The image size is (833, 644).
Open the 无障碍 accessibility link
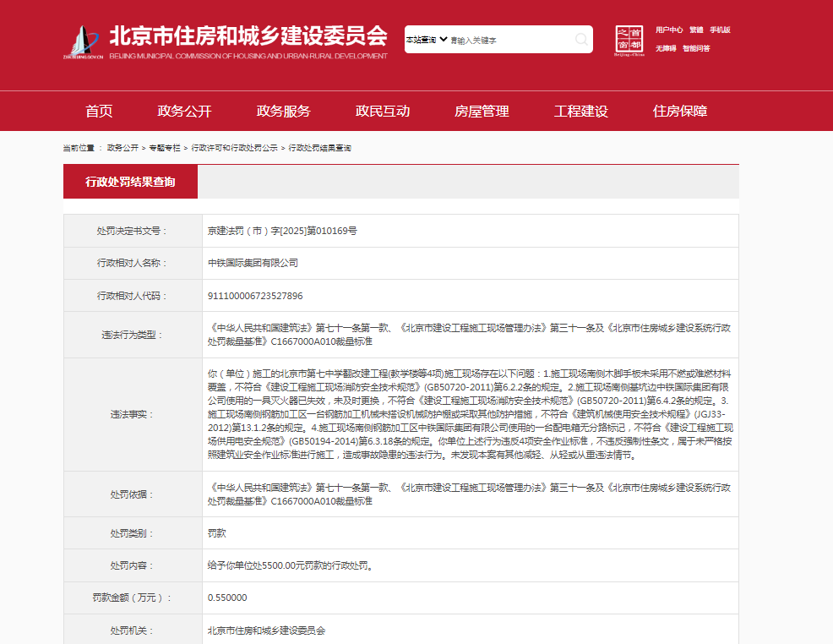tap(666, 48)
